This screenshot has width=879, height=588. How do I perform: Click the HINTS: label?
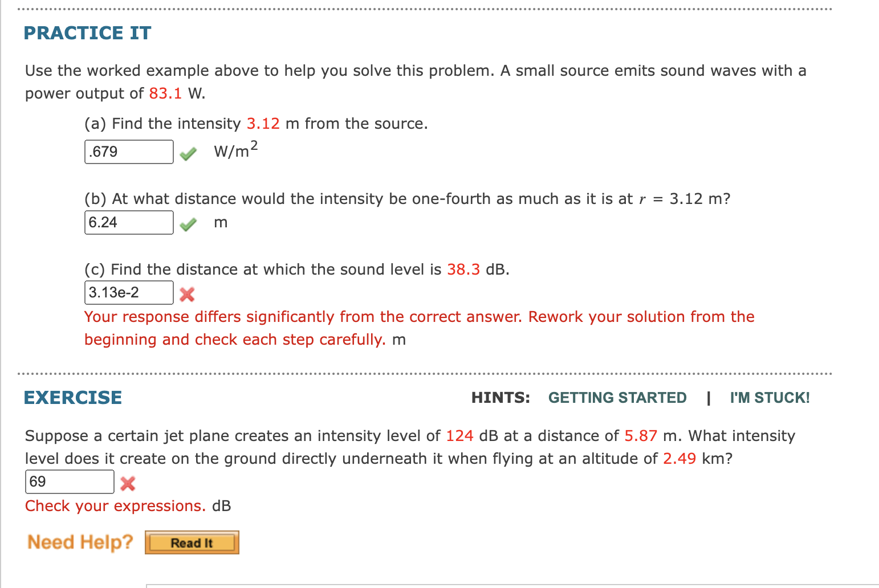500,397
